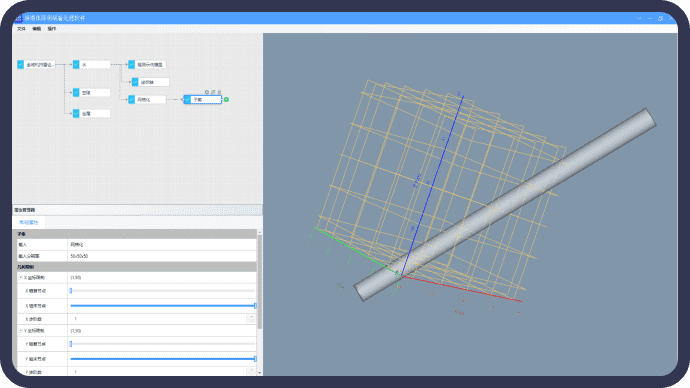Click properties panel scrollbar up arrow
The image size is (690, 388).
[260, 232]
